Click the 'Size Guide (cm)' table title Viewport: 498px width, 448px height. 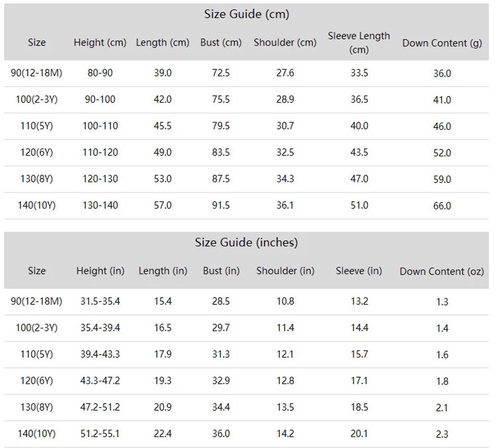pos(246,14)
